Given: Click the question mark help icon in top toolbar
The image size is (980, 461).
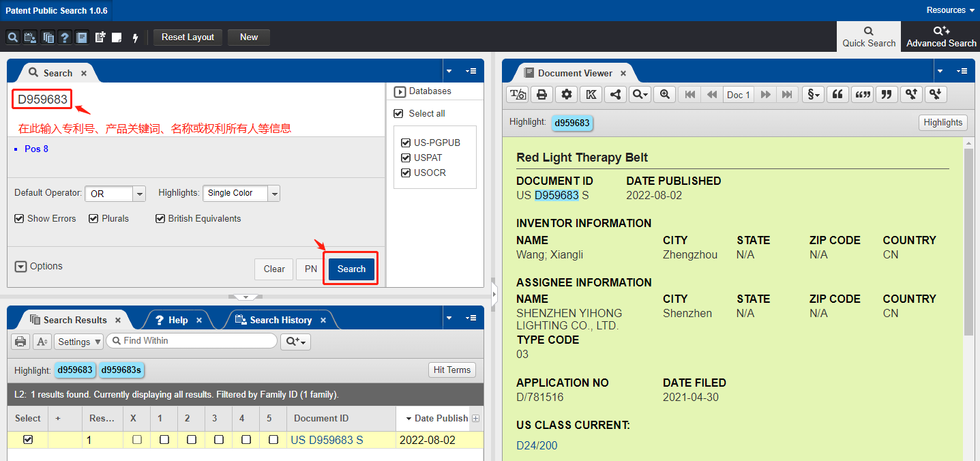Looking at the screenshot, I should (65, 38).
